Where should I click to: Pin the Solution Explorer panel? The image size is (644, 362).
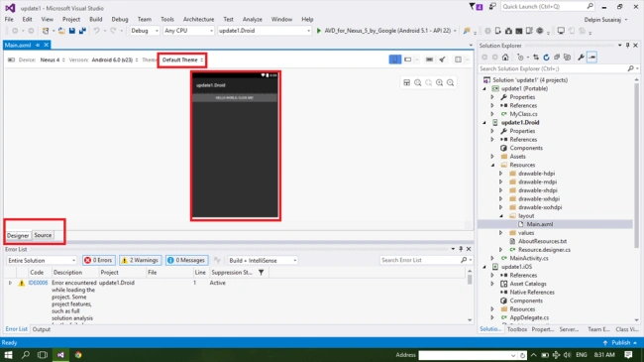click(627, 46)
